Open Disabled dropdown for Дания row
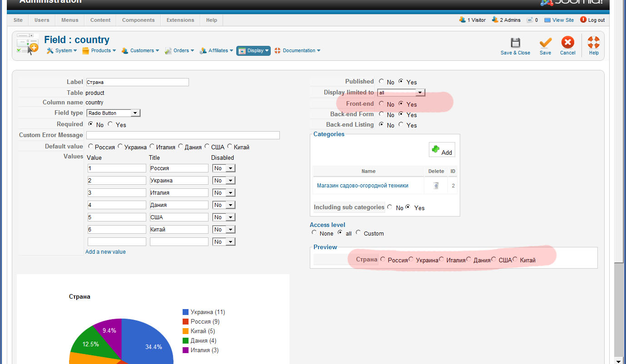 point(224,205)
